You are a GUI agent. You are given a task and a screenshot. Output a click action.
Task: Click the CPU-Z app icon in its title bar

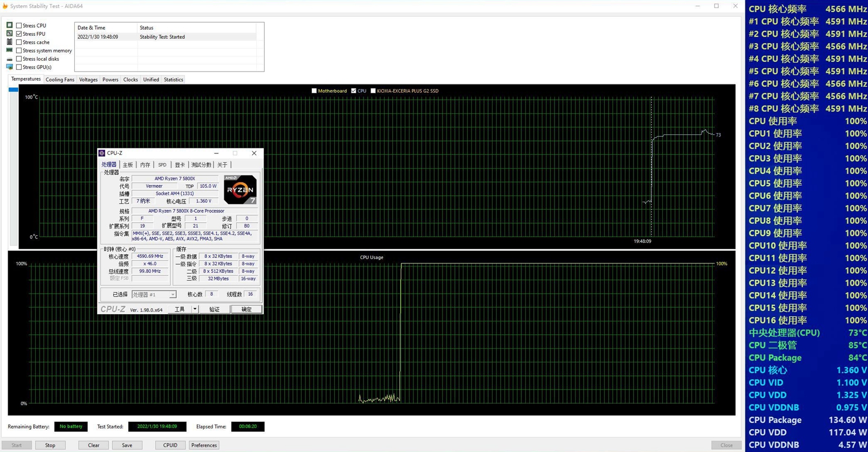click(102, 153)
